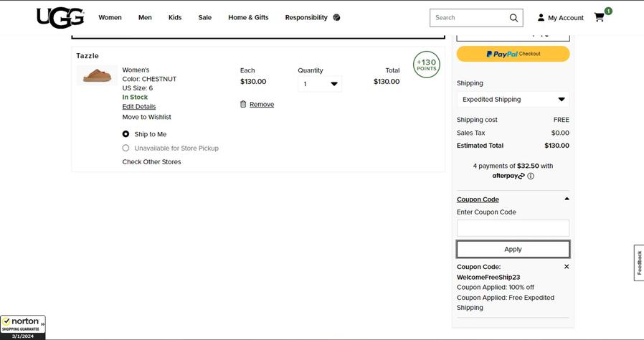Click the Remove link
644x340 pixels.
[x=262, y=104]
